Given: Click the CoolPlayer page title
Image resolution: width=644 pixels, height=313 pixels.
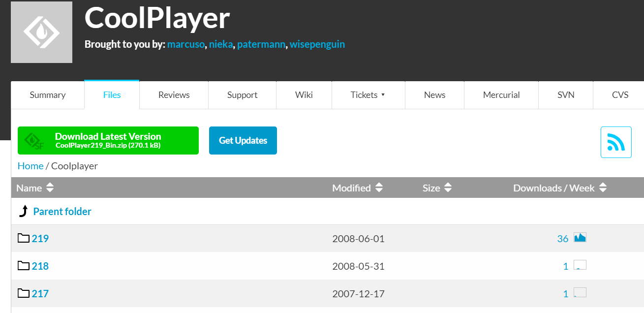Looking at the screenshot, I should [x=157, y=18].
